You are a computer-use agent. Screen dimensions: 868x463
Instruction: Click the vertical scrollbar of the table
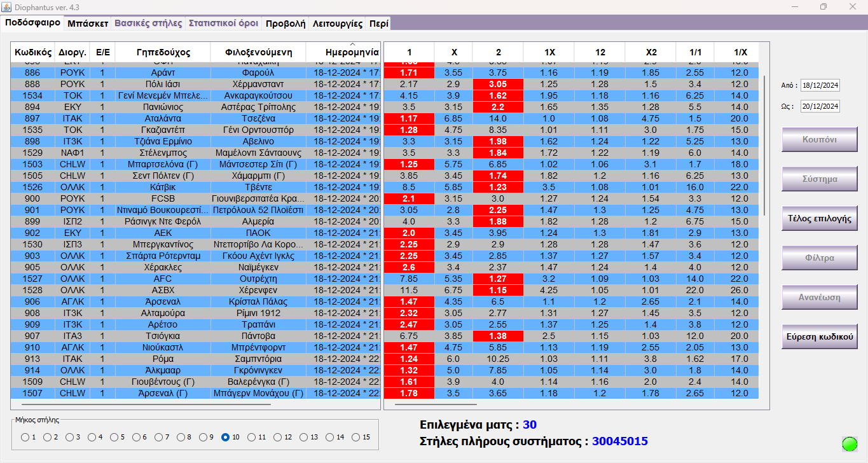click(x=764, y=146)
